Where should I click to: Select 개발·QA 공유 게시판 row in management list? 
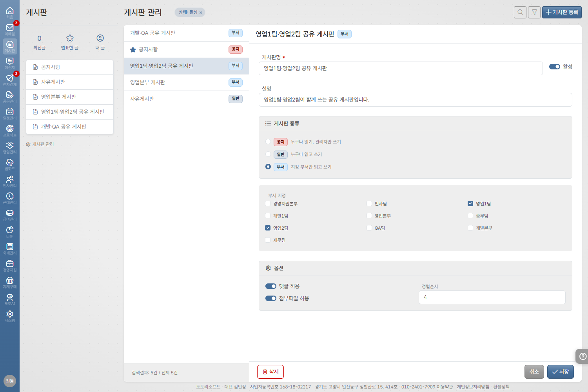186,33
